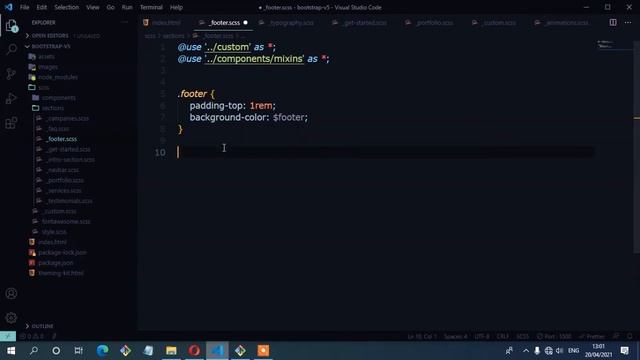Open the Windows action center icon
The width and height of the screenshot is (640, 360).
click(624, 351)
